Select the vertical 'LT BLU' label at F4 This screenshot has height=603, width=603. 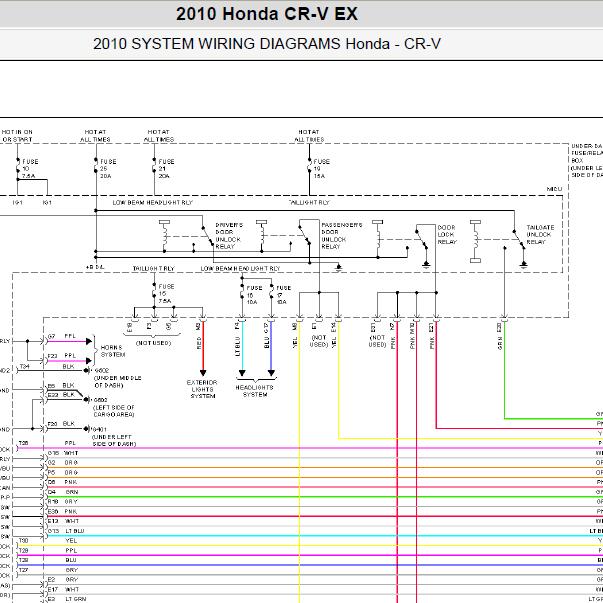(x=237, y=346)
